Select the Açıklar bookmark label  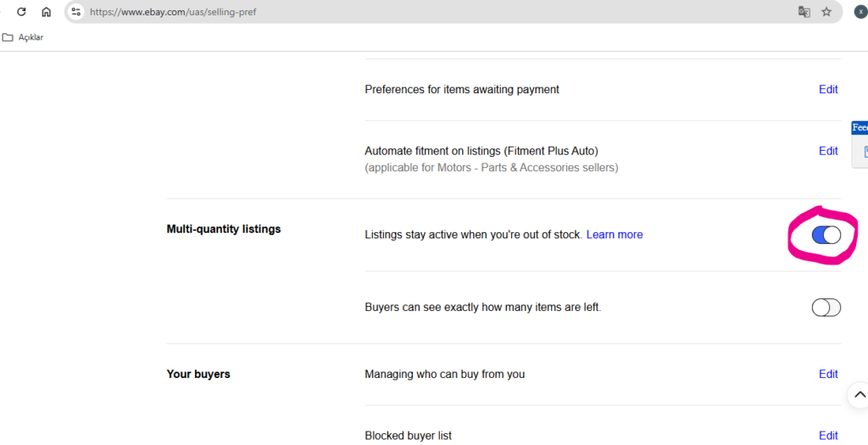(x=31, y=37)
